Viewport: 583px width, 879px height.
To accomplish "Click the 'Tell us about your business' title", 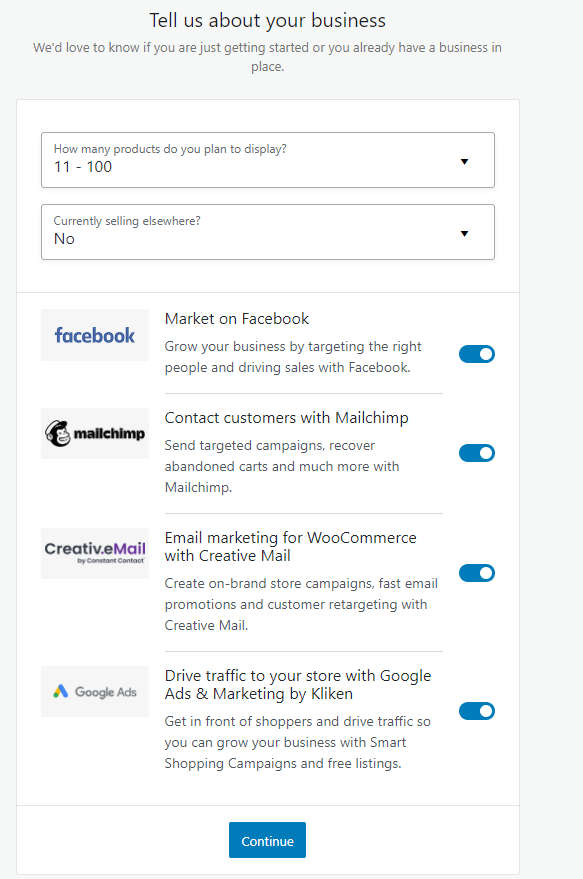I will pos(267,20).
